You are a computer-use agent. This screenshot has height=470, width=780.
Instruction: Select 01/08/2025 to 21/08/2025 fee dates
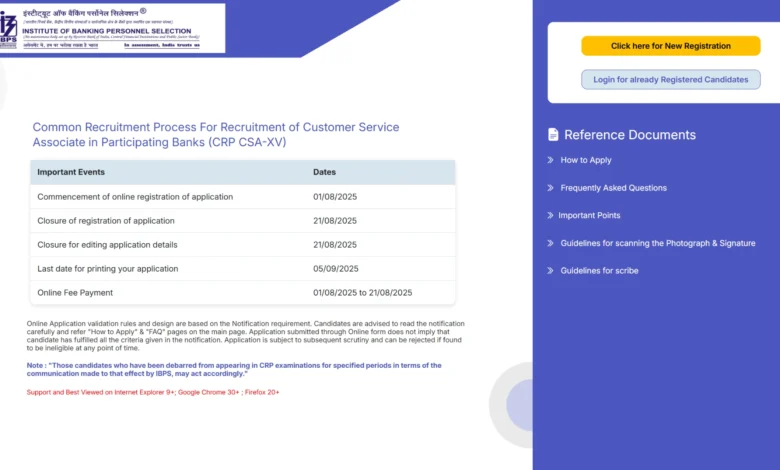coord(363,293)
